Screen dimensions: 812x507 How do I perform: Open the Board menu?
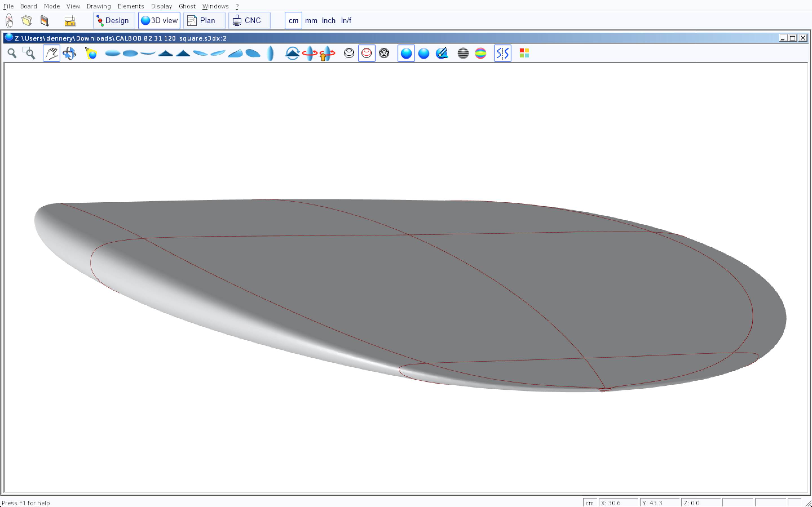pos(28,6)
